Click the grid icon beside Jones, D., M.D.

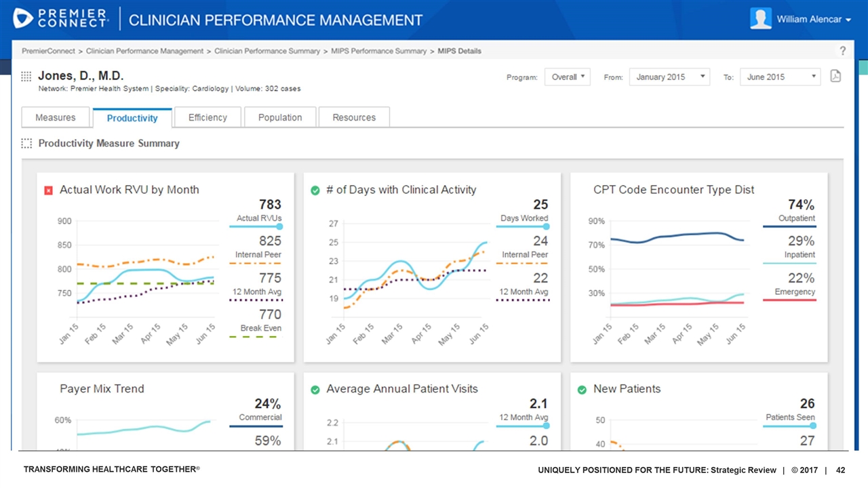[26, 76]
